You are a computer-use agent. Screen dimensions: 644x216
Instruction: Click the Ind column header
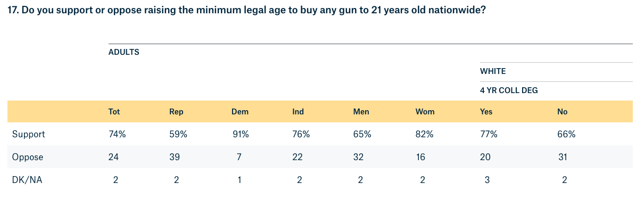tap(298, 112)
